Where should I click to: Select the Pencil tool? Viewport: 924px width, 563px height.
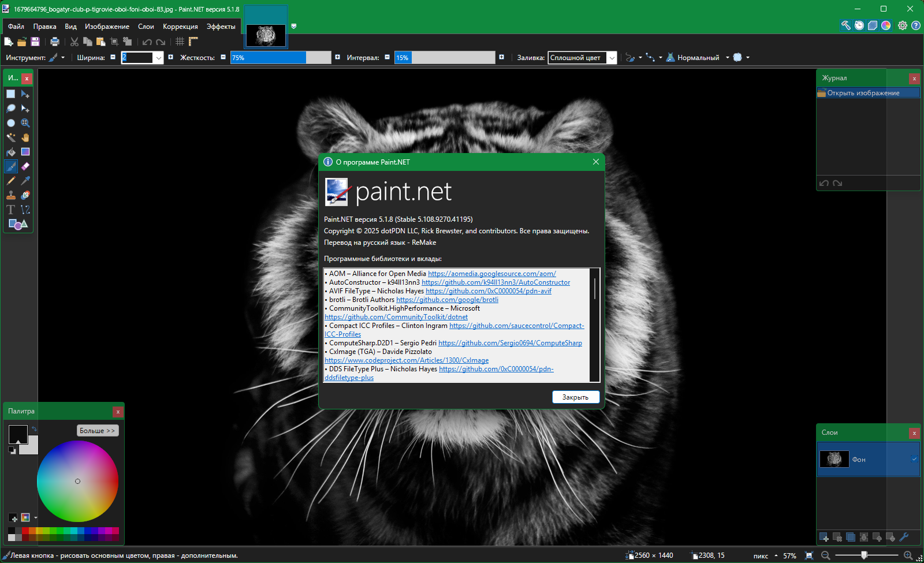tap(11, 181)
